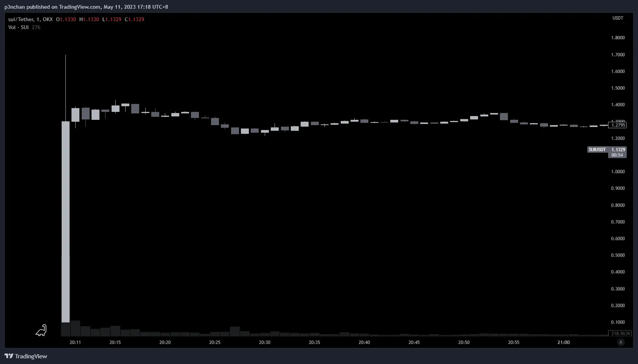Click the 1.8000 price scale label
Screen dimensions: 638x364
pyautogui.click(x=618, y=38)
